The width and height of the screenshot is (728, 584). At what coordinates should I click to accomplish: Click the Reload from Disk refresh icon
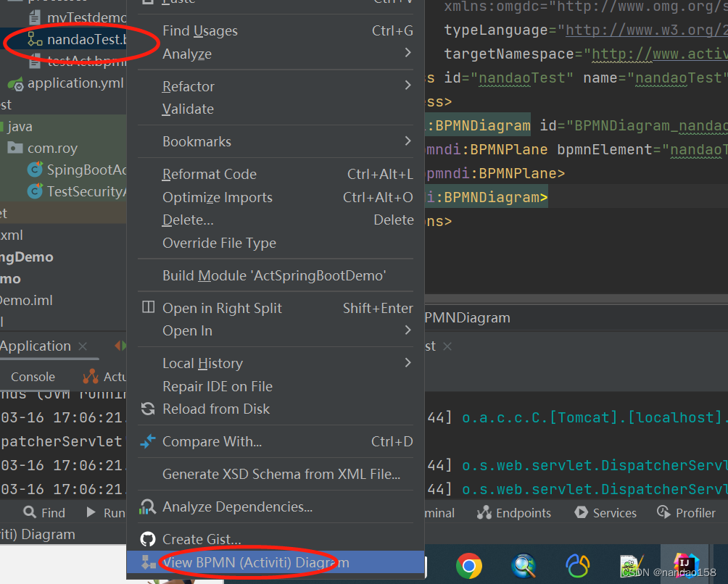click(148, 409)
